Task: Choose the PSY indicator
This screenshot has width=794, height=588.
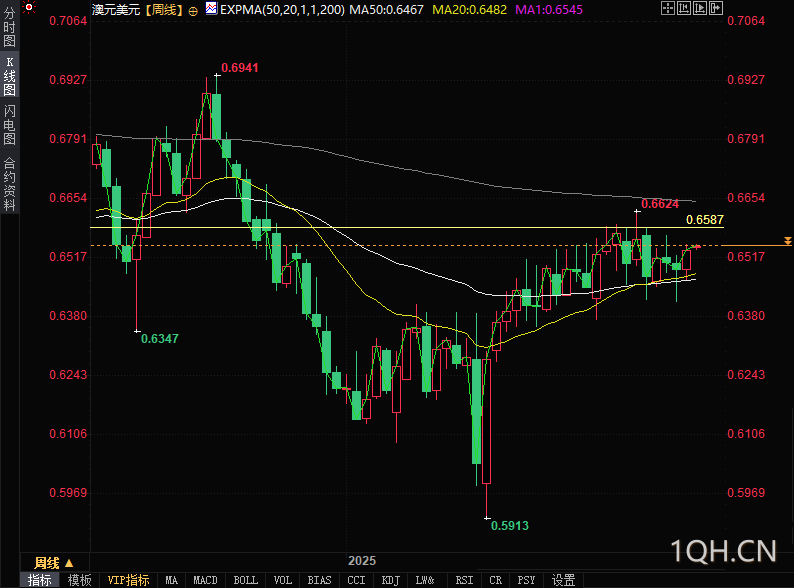Action: click(x=526, y=580)
